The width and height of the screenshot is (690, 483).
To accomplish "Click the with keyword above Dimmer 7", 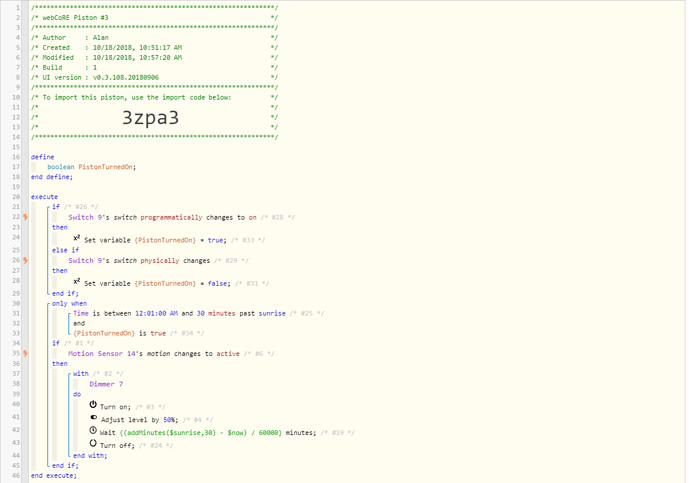I will pos(81,373).
